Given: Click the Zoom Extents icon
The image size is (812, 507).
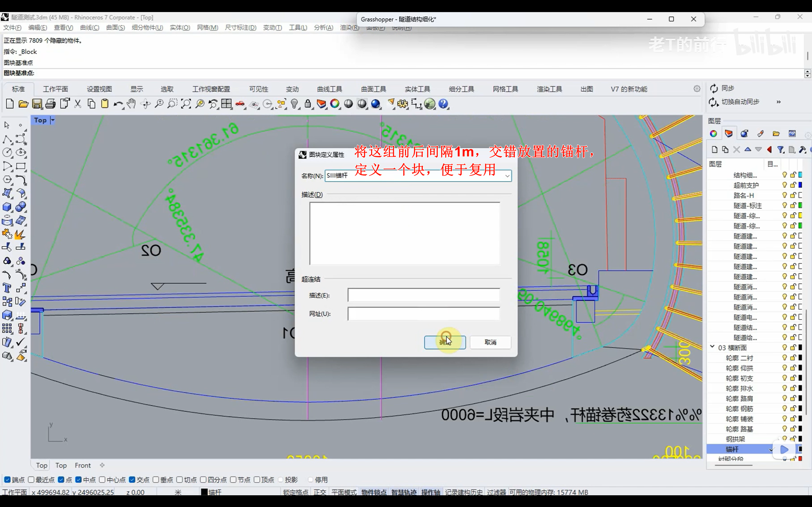Looking at the screenshot, I should [186, 104].
